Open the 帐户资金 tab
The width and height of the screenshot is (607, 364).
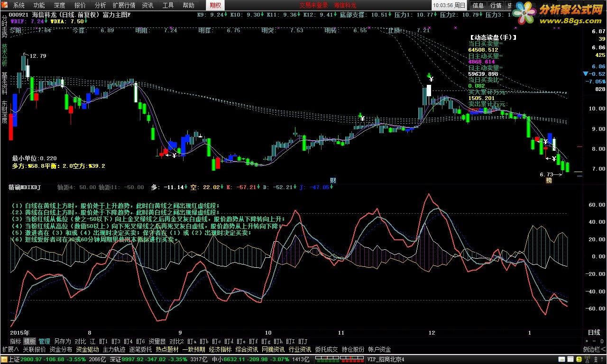point(380,350)
